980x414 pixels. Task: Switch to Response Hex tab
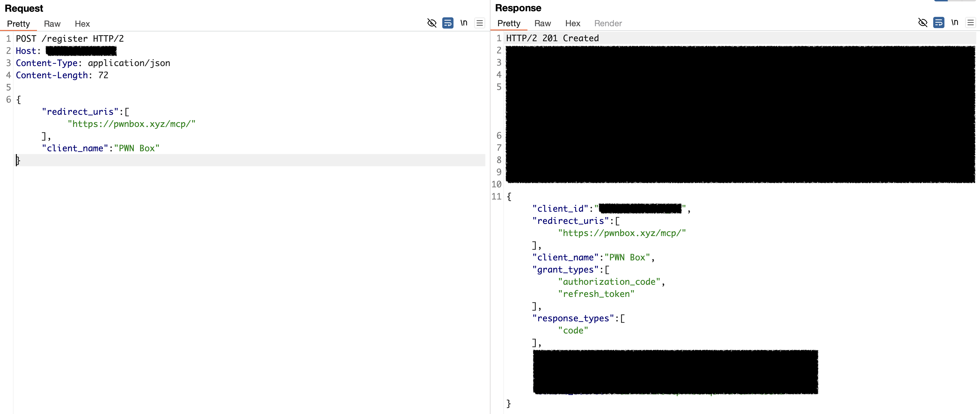[x=573, y=23]
